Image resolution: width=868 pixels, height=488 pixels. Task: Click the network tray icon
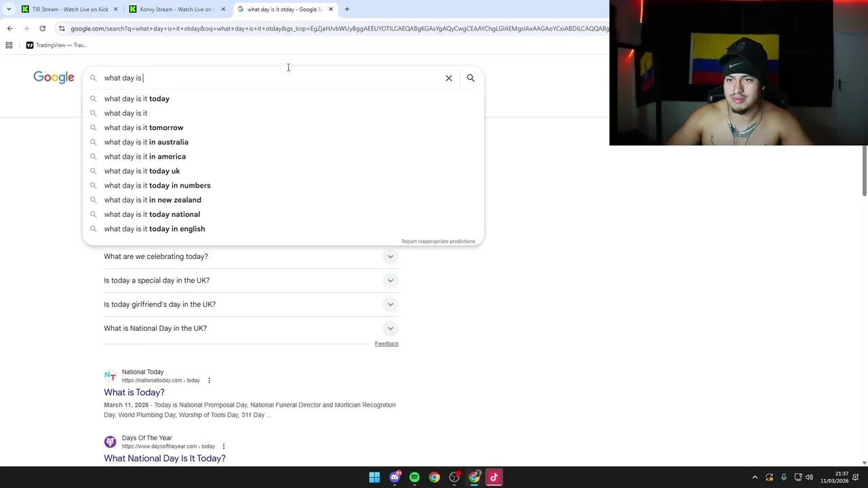798,477
